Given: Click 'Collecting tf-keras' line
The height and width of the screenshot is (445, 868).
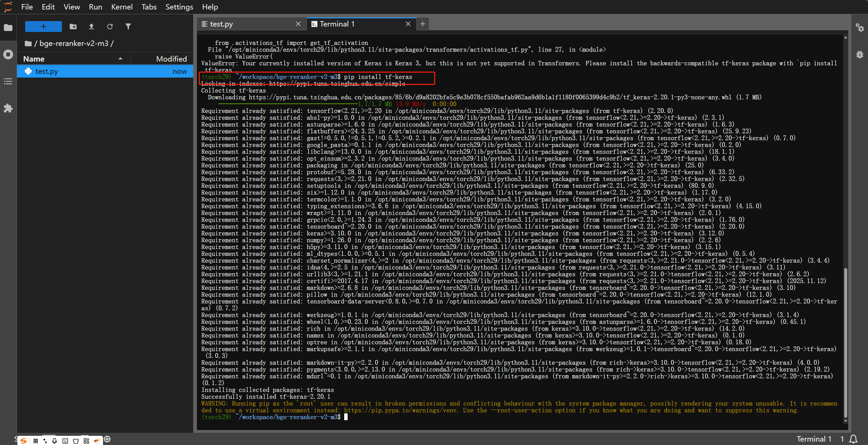Looking at the screenshot, I should [233, 90].
